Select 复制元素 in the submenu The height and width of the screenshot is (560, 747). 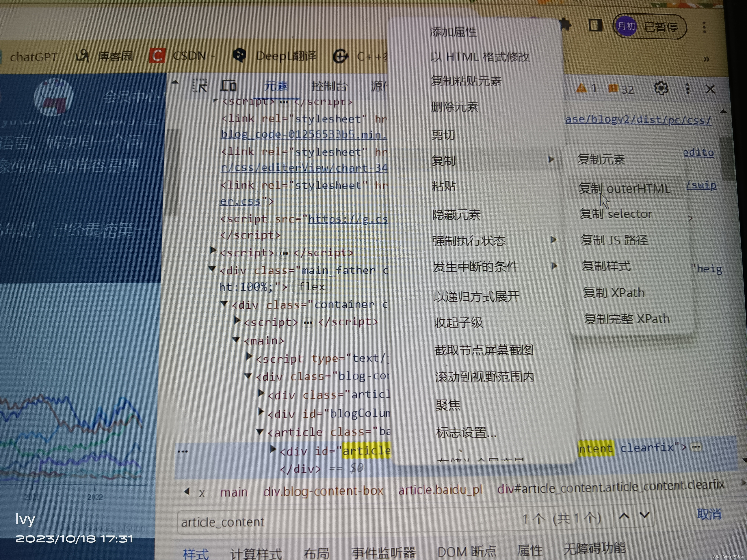(x=601, y=159)
